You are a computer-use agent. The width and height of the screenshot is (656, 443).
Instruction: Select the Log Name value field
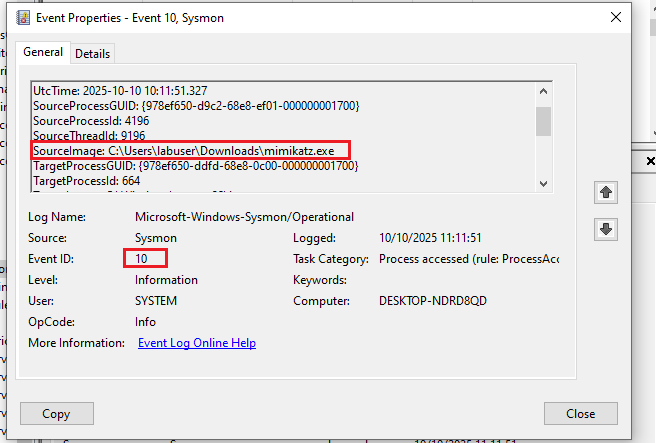click(x=244, y=217)
